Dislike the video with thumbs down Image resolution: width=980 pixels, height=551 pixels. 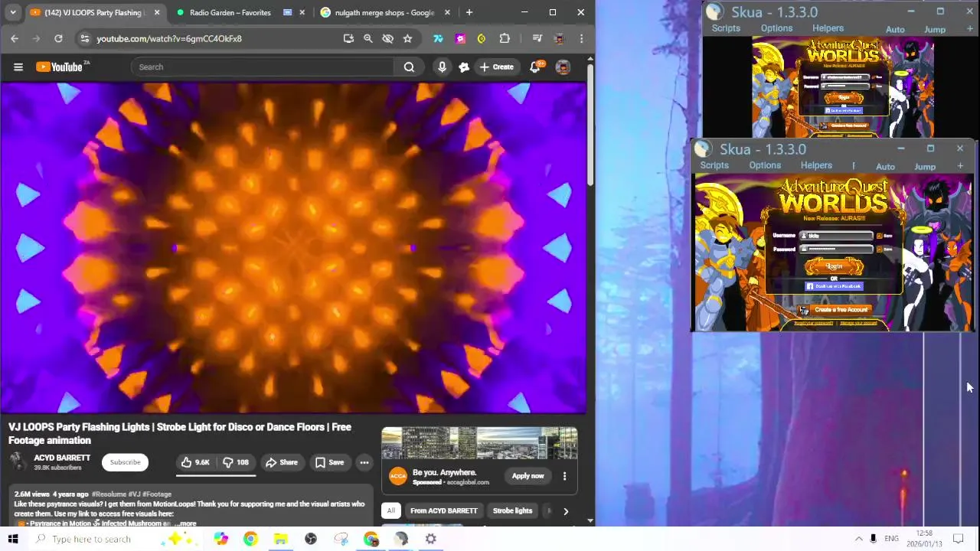(236, 462)
